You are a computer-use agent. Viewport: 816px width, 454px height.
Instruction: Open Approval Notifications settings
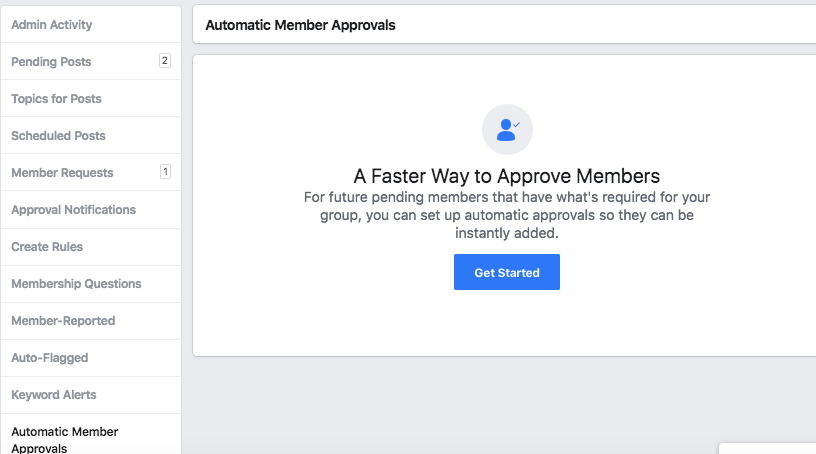91,210
